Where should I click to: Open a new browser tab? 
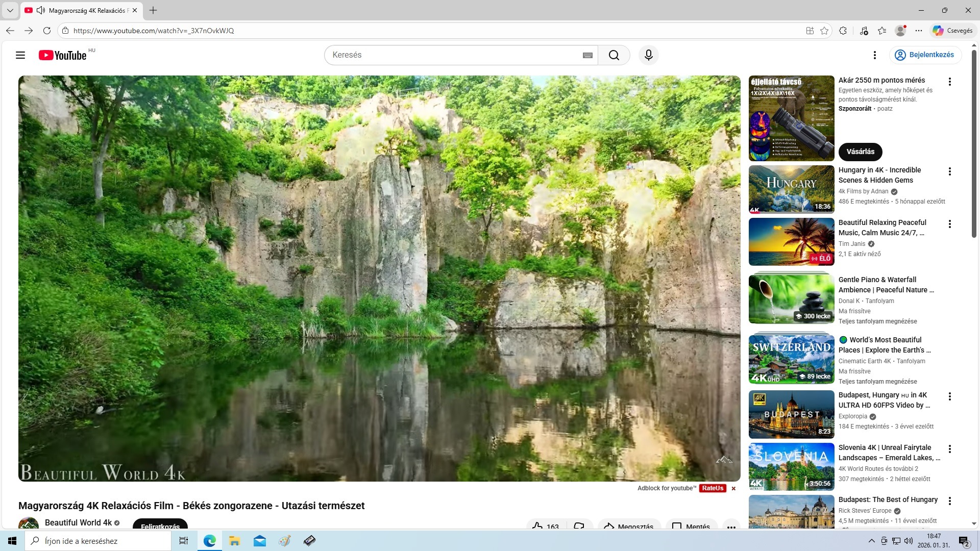coord(153,10)
